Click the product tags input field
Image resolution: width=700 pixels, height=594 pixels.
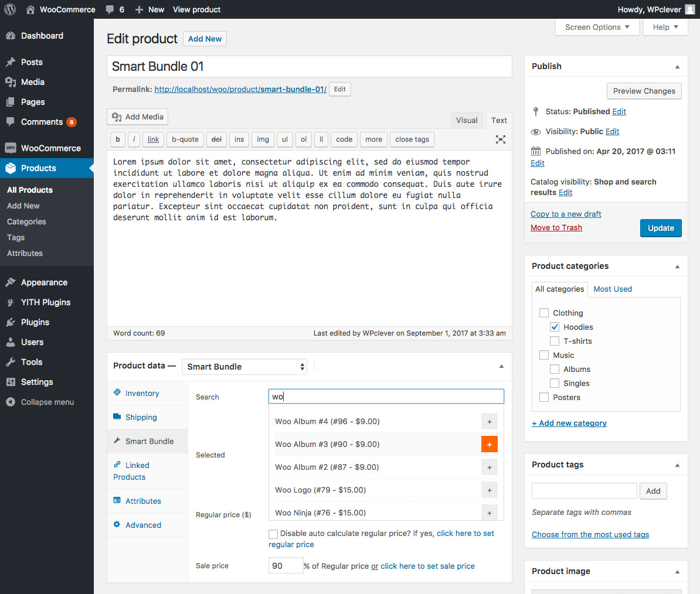(x=584, y=491)
